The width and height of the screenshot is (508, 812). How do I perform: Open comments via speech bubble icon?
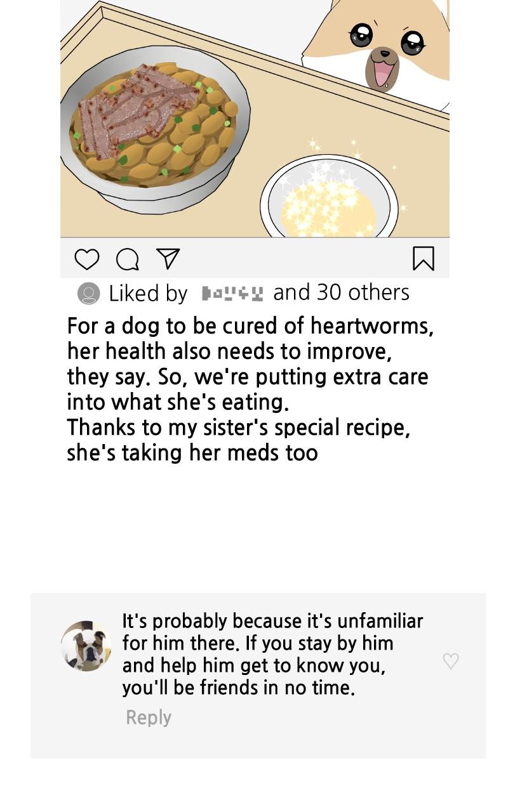point(128,259)
